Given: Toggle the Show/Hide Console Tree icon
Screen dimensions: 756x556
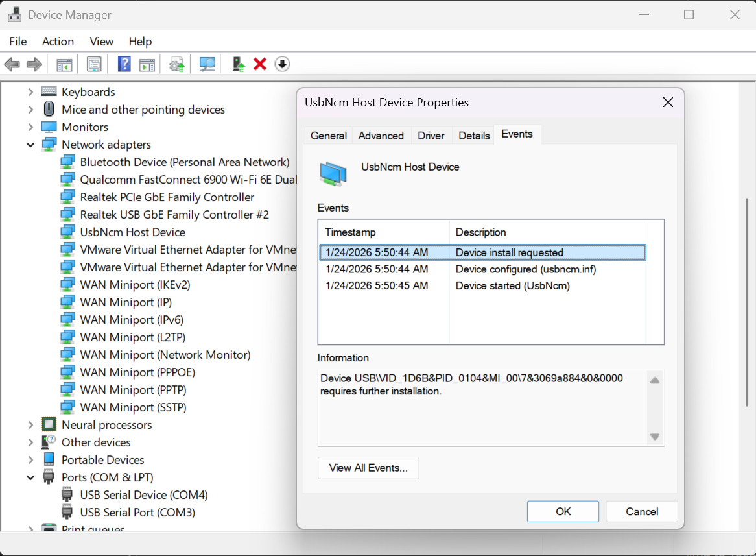Looking at the screenshot, I should point(64,64).
